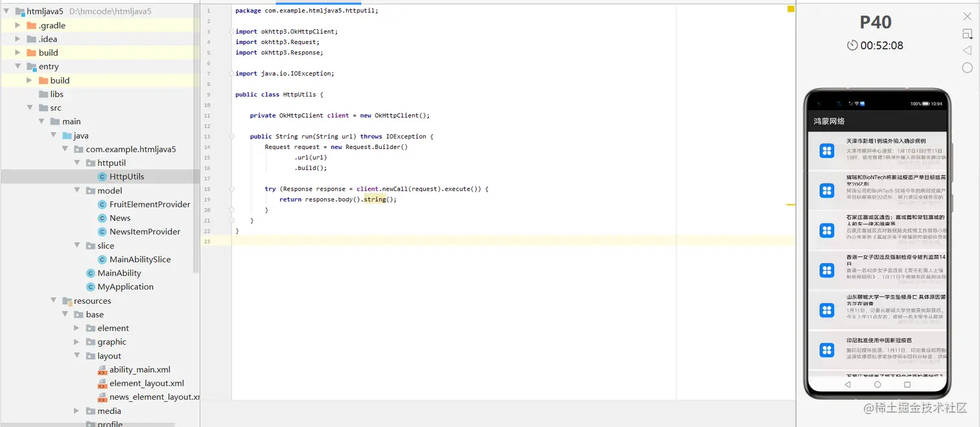This screenshot has width=980, height=427.
Task: Click the libs folder icon
Action: (x=43, y=94)
